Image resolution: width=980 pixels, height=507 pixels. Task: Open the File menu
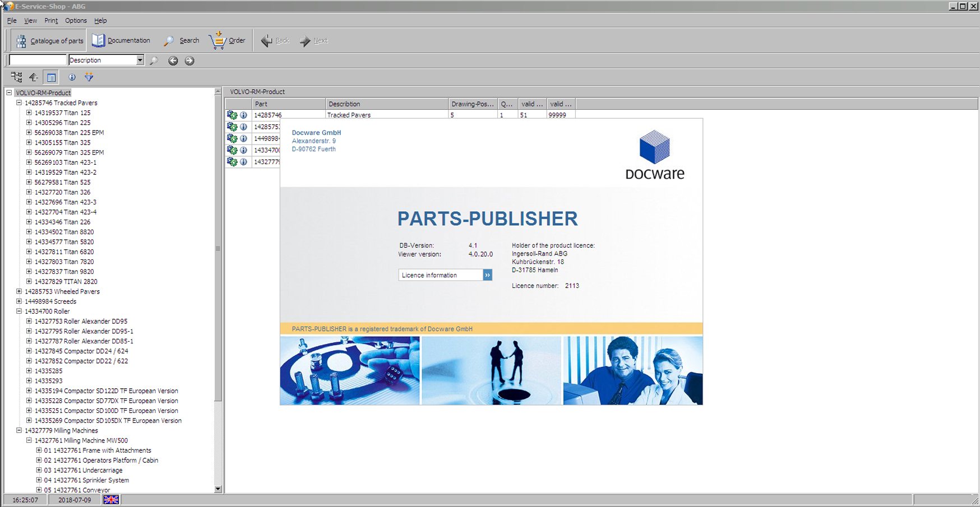point(12,21)
